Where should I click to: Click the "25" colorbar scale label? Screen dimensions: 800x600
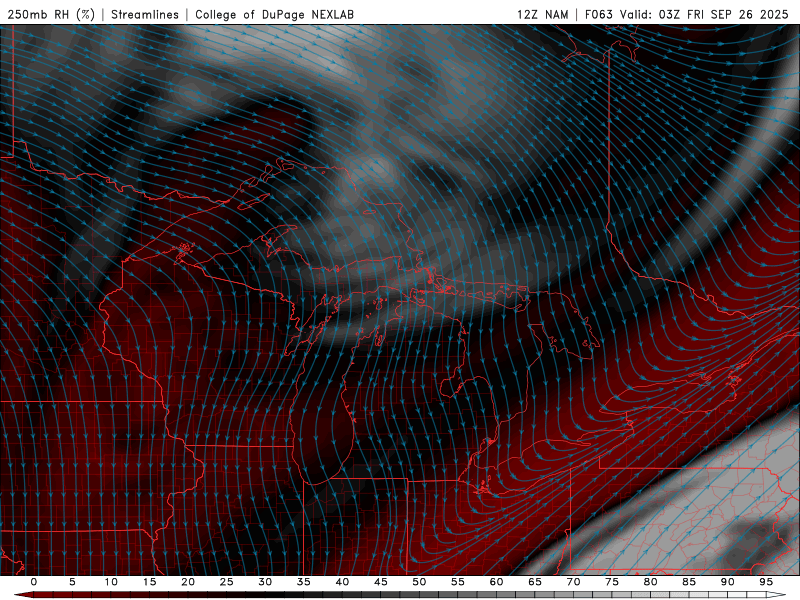point(227,582)
